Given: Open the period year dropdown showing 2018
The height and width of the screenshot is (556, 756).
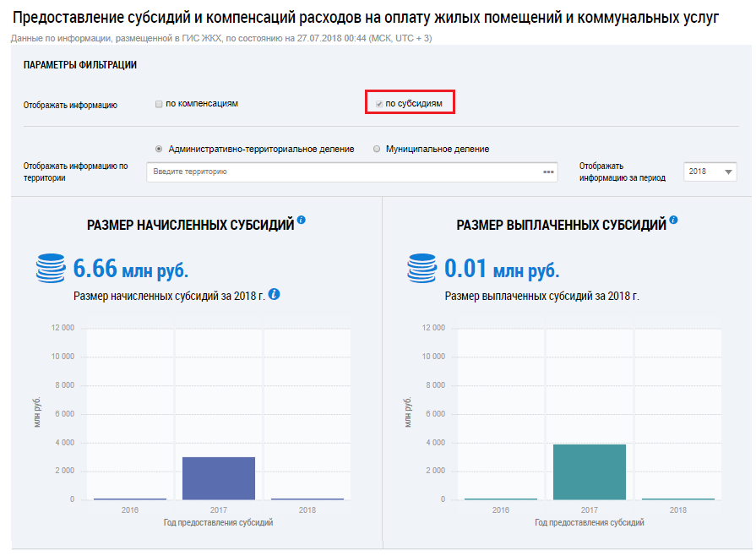Looking at the screenshot, I should (710, 172).
